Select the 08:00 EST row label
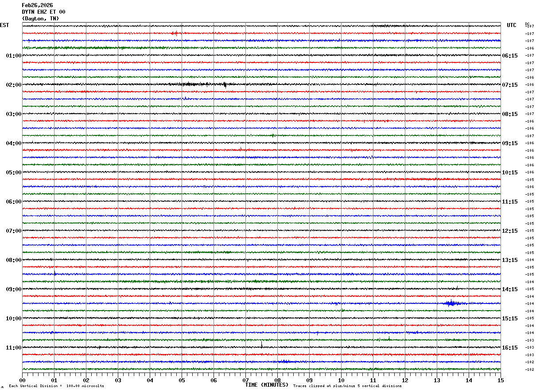Screen dimensions: 536x392 14,260
